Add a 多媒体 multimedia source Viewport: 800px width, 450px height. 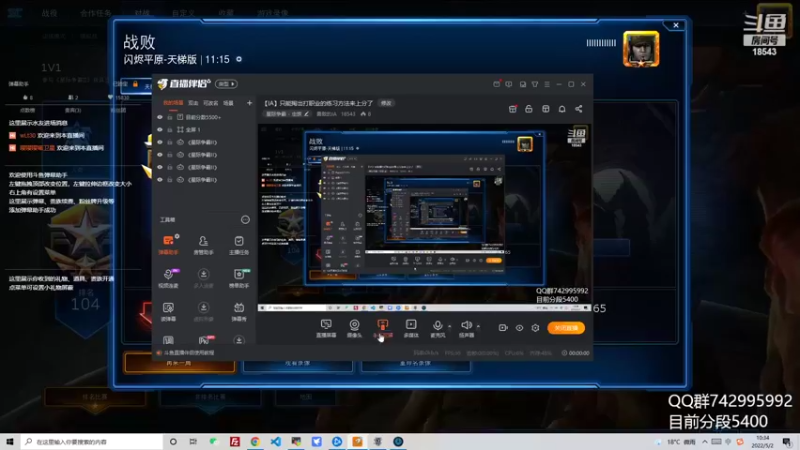pos(411,328)
